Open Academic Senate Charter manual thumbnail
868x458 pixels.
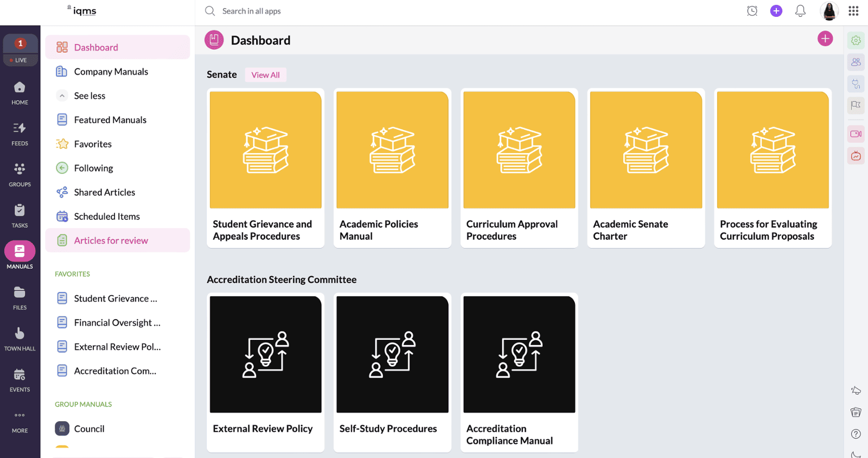tap(646, 150)
